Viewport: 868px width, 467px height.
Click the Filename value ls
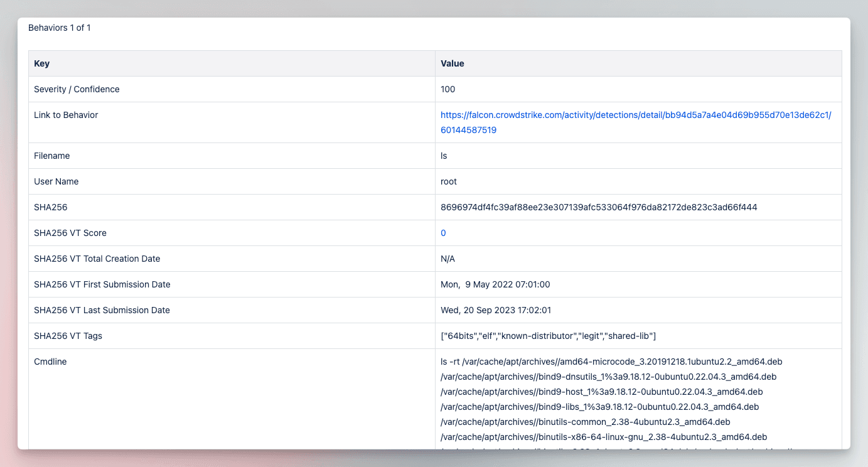click(x=444, y=156)
